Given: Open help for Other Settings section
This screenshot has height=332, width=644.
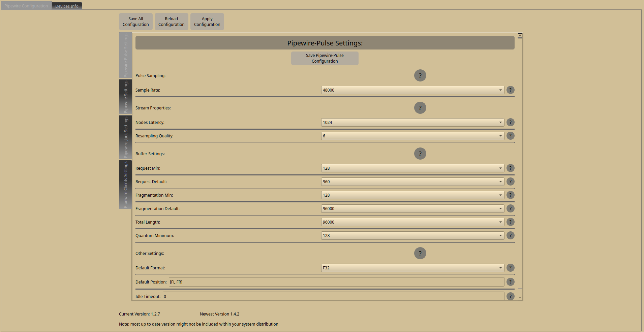Looking at the screenshot, I should tap(420, 253).
